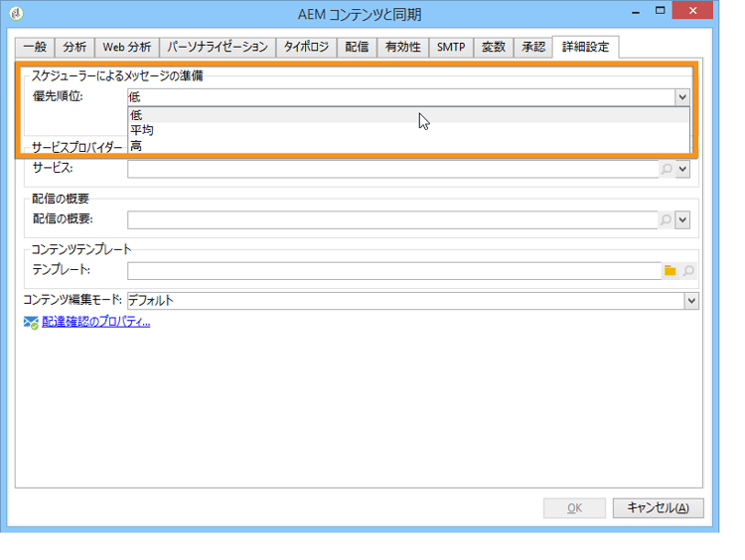Switch to the 分析 tab
Screen dimensions: 745x560
(x=74, y=47)
